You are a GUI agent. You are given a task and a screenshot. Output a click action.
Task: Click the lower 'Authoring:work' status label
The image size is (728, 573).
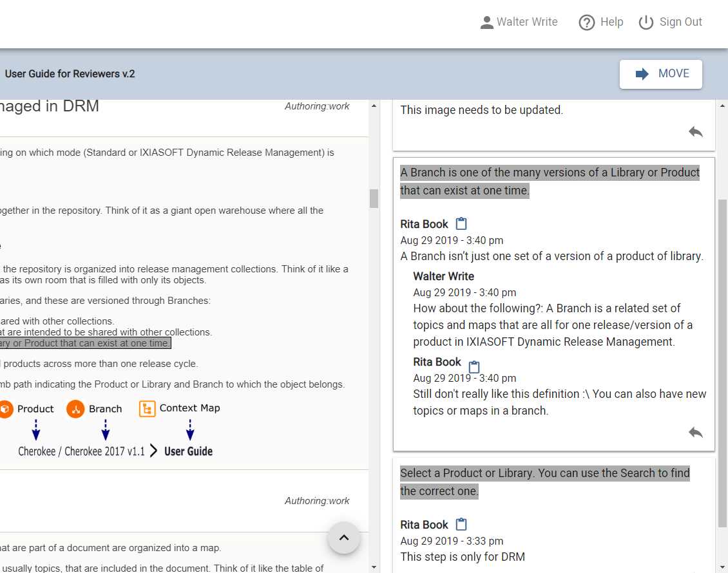(x=317, y=501)
